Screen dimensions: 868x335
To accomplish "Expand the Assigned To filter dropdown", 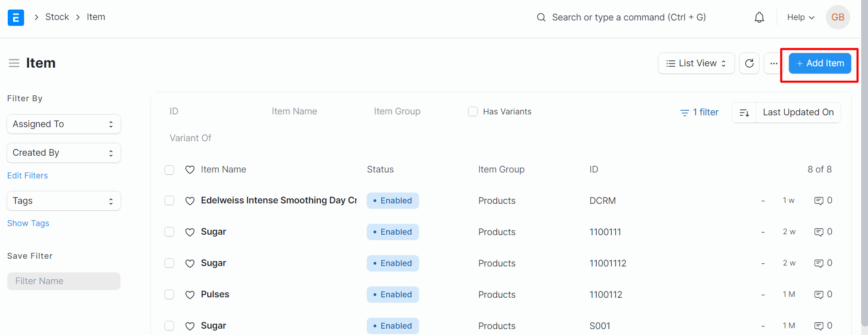I will [x=64, y=124].
